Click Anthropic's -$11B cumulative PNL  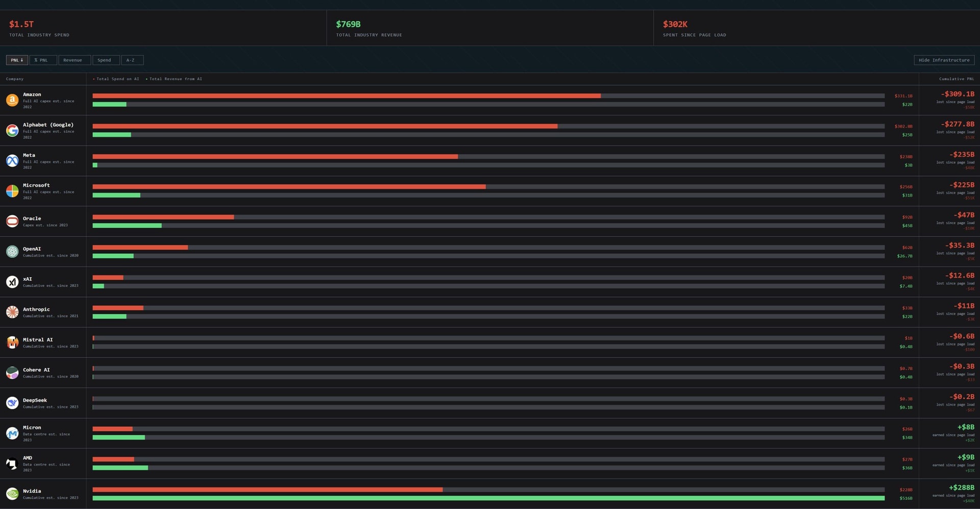(x=964, y=306)
